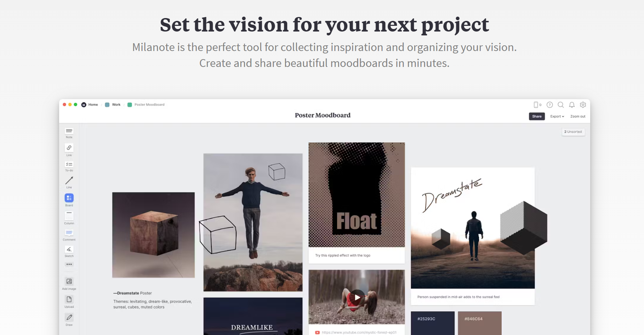
Task: Select the DREAMLIKE image card
Action: point(253,316)
